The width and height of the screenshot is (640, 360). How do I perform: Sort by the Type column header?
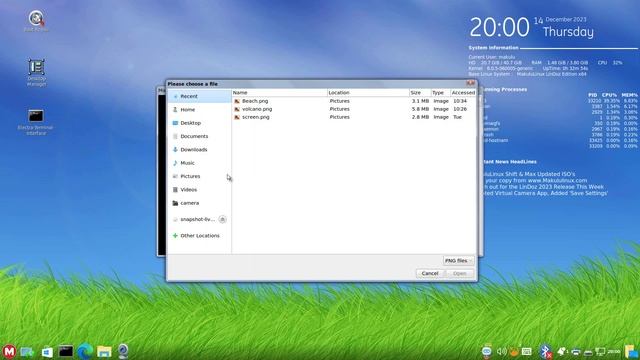tap(440, 93)
